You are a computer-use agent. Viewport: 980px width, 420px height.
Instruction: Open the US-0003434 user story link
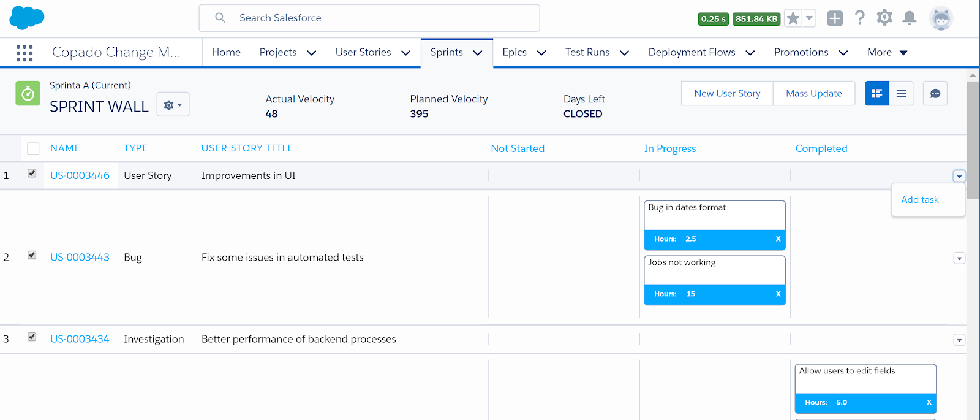click(x=80, y=339)
